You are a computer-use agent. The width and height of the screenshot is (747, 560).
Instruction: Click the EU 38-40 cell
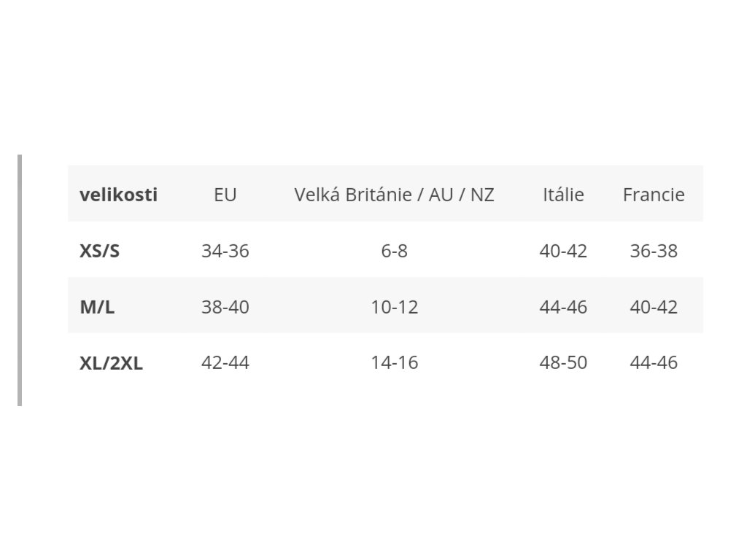[225, 307]
